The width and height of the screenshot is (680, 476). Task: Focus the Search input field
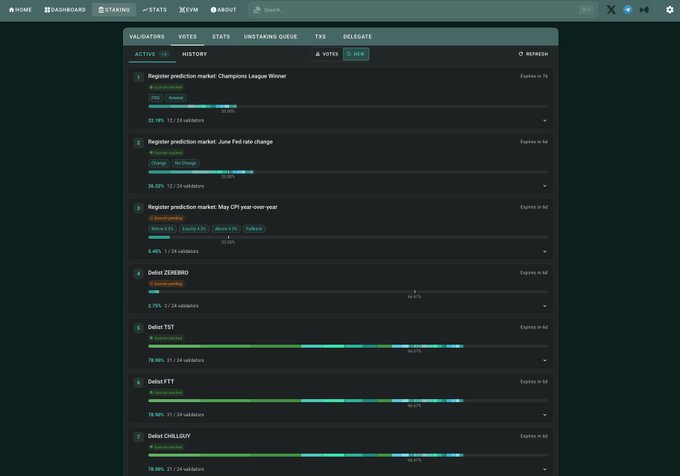pos(423,10)
